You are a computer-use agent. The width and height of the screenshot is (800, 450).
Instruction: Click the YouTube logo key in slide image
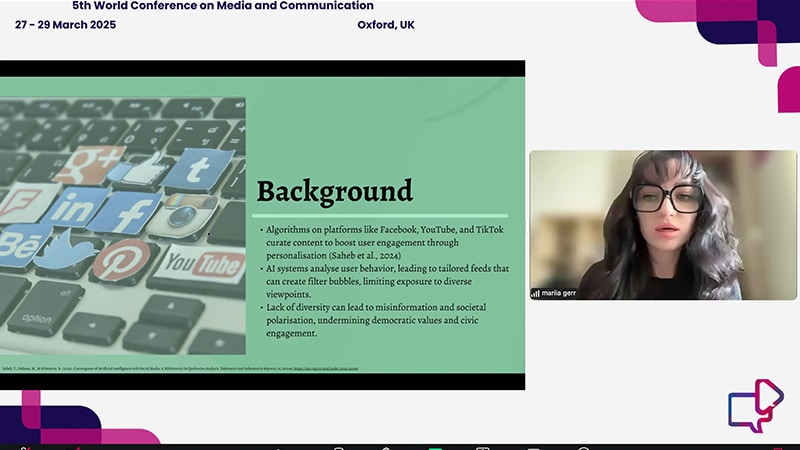(204, 264)
